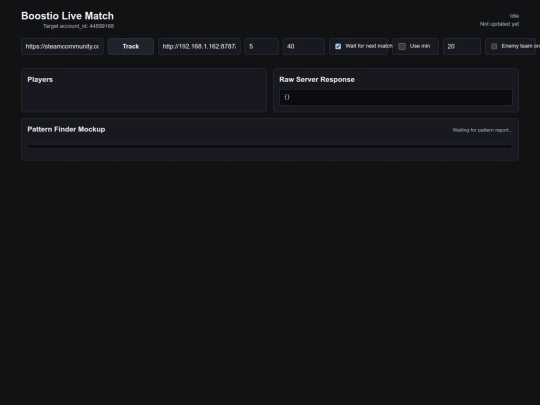This screenshot has width=540, height=405.
Task: Click the Waiting for pattern report text
Action: pyautogui.click(x=482, y=130)
